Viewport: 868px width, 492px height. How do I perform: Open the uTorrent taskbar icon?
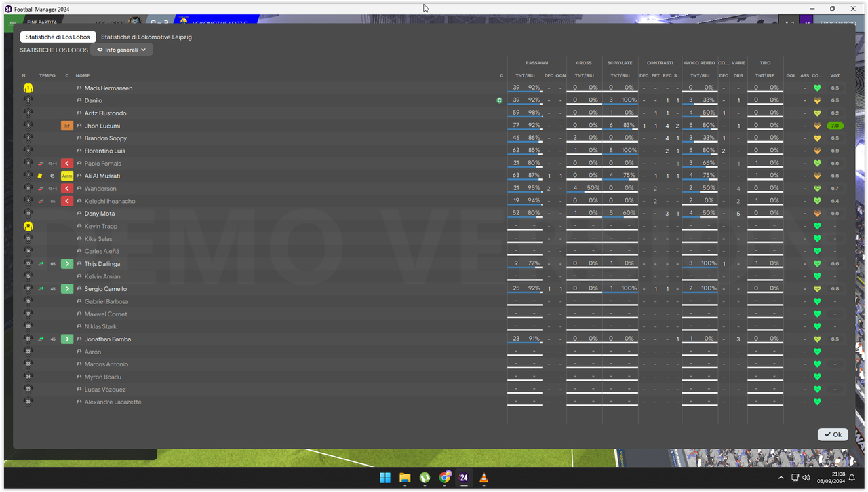(x=425, y=478)
